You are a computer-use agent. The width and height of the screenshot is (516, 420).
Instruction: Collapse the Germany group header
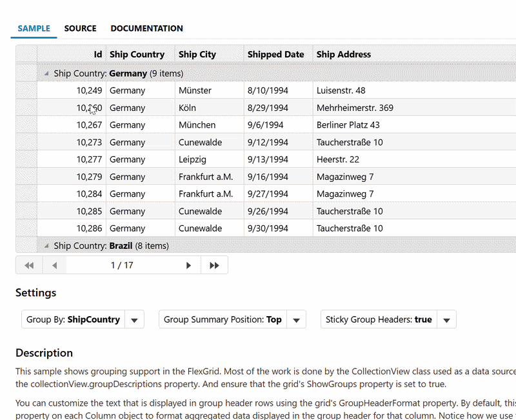46,74
